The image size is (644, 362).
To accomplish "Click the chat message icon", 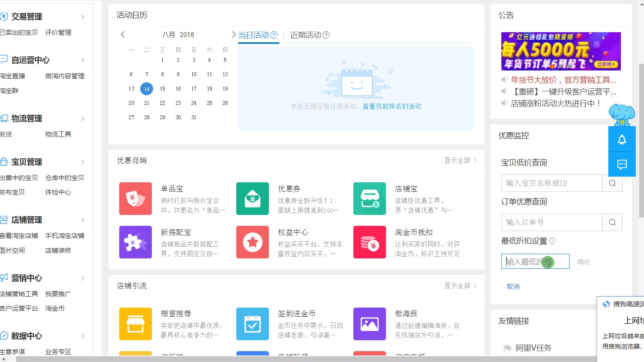I will pos(622,164).
